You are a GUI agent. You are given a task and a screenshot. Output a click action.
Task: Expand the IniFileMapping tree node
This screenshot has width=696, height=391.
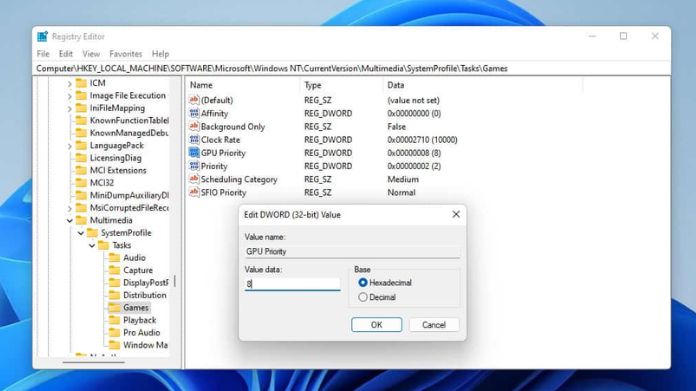(x=70, y=108)
